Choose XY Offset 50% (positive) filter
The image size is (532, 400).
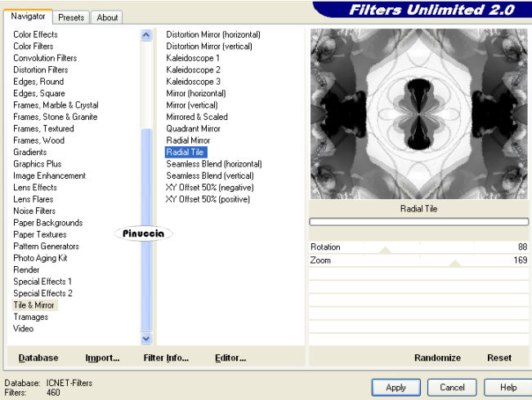(208, 199)
